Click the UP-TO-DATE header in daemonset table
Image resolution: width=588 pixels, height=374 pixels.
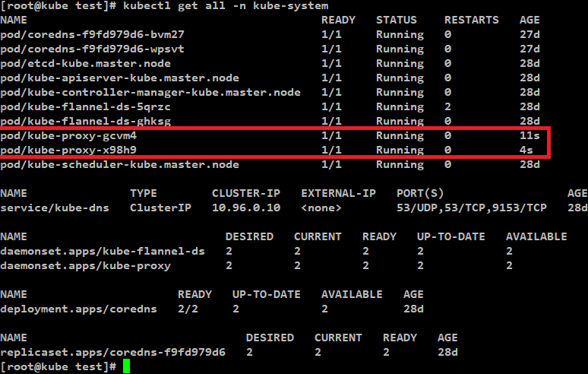(451, 236)
